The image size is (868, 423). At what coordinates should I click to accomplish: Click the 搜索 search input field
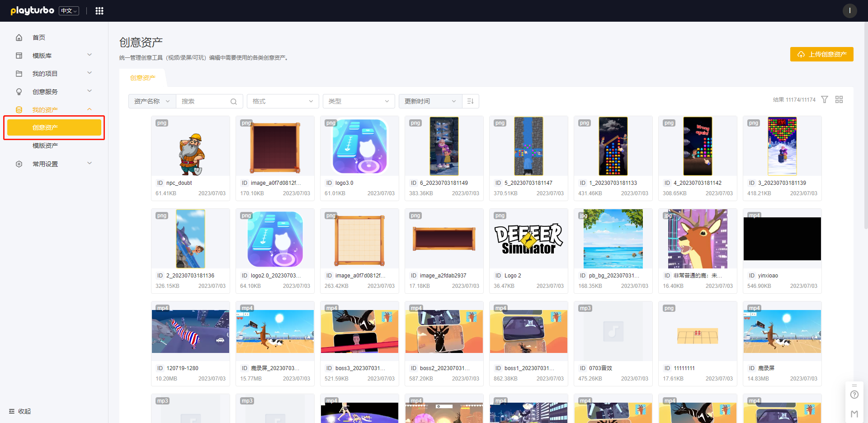(x=204, y=101)
